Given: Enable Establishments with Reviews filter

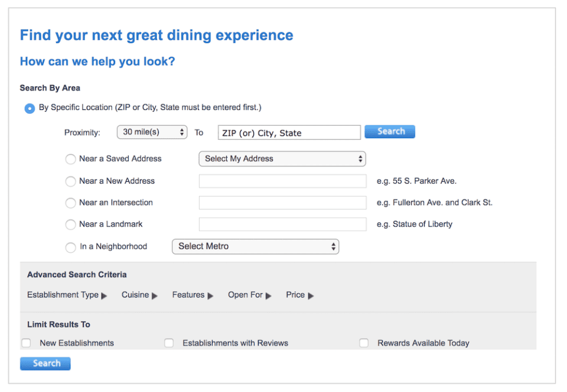Looking at the screenshot, I should pos(169,342).
